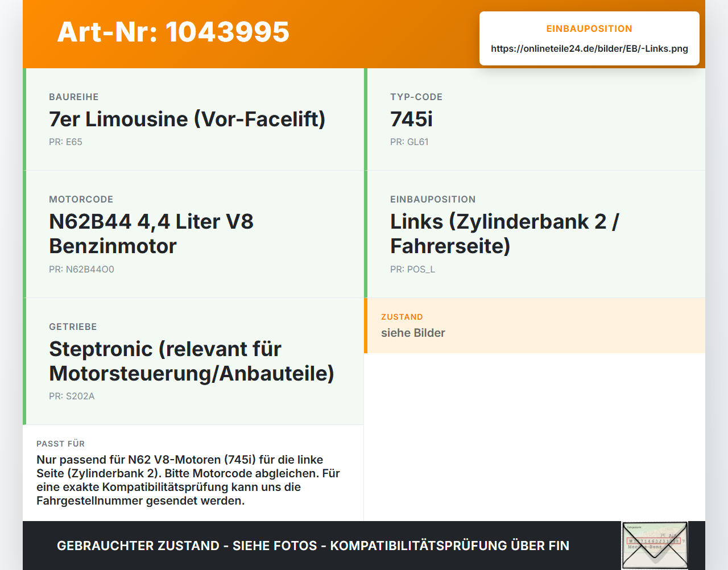Open the vehicle registration envelope thumbnail
The width and height of the screenshot is (728, 570).
tap(655, 546)
